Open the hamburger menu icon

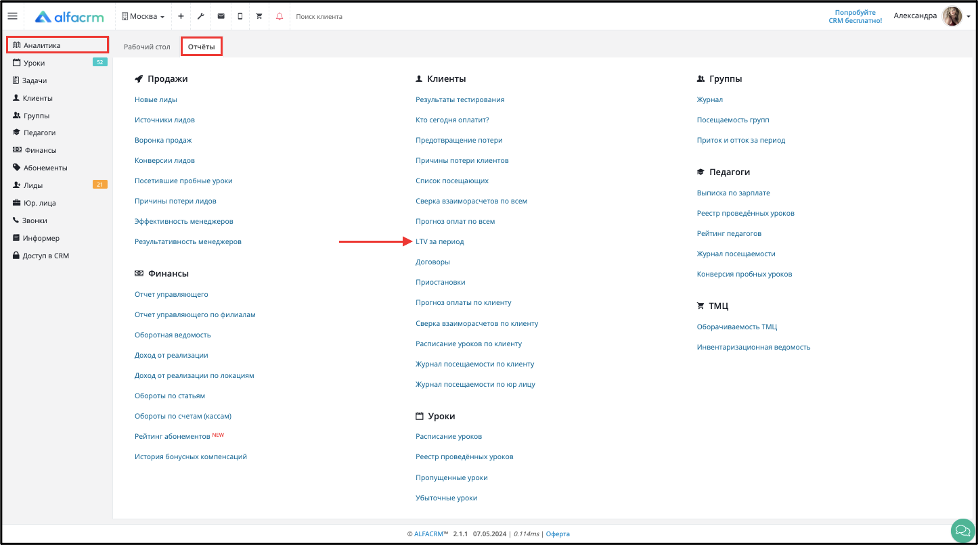12,16
